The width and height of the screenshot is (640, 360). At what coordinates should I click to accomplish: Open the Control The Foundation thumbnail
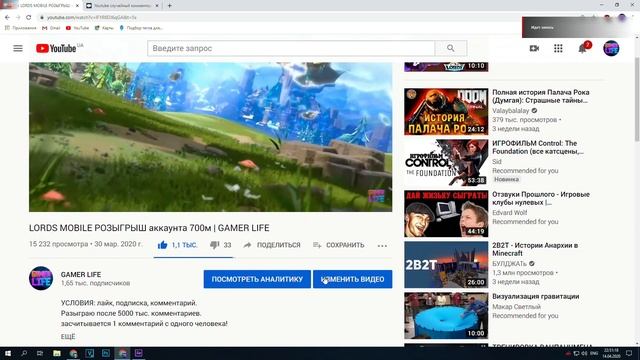click(446, 162)
